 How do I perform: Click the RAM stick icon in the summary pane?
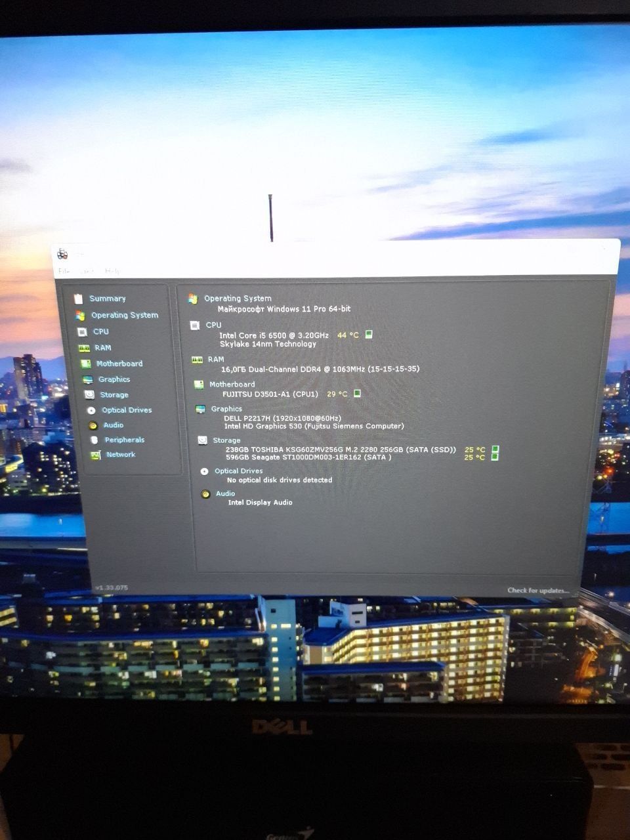(197, 360)
